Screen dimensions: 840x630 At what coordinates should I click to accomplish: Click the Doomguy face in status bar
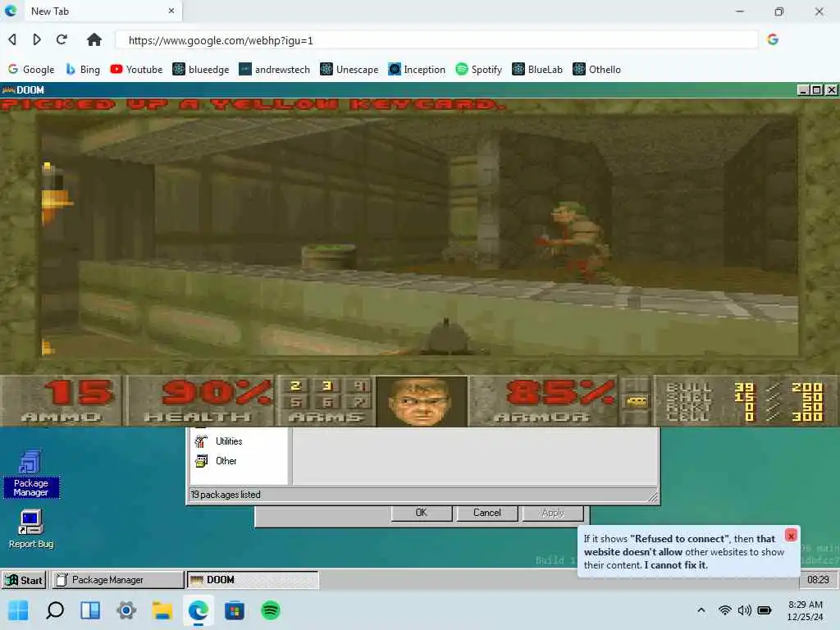[422, 402]
